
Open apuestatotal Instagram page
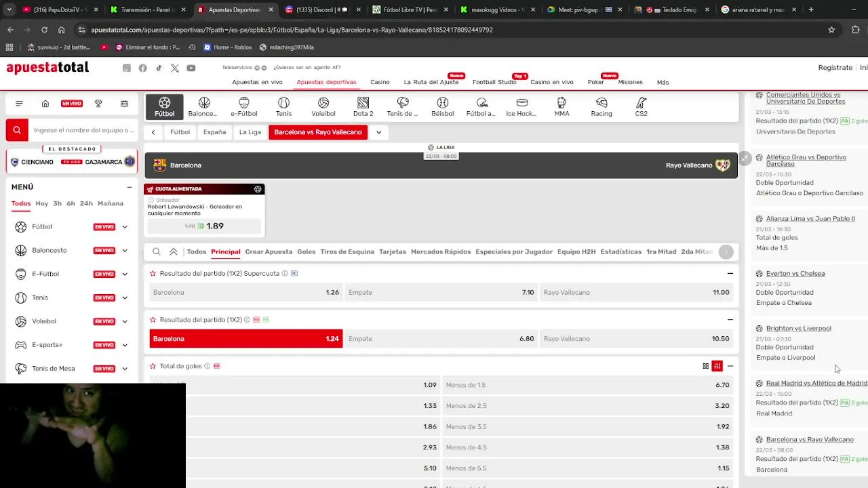(126, 68)
